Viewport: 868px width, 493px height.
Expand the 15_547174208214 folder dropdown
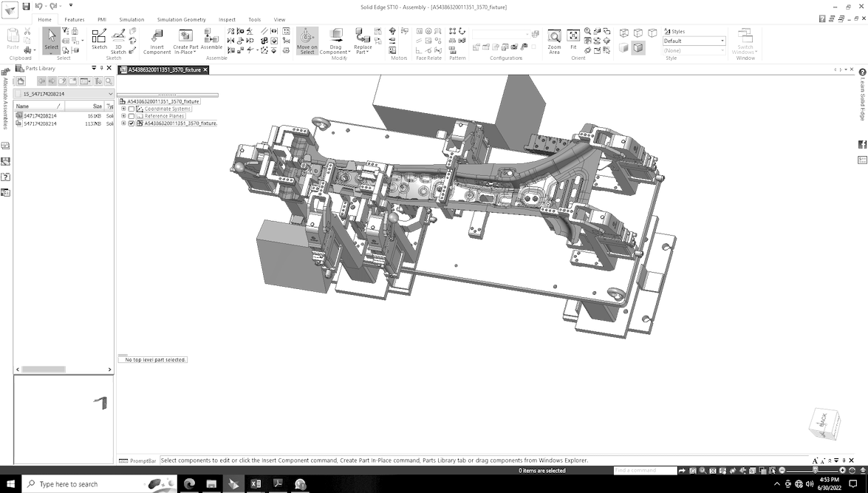coord(110,95)
